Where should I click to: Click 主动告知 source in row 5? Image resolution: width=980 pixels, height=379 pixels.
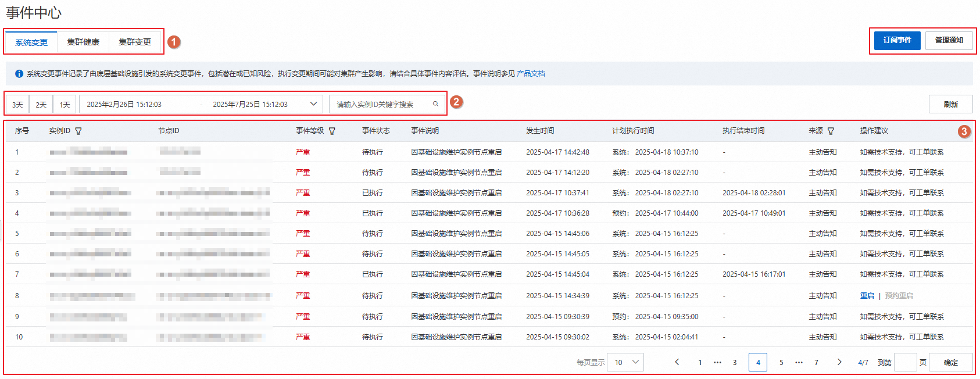pos(822,234)
